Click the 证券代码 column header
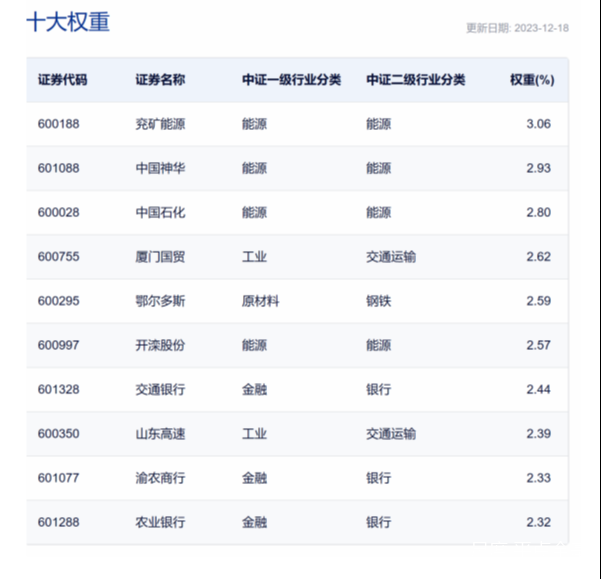 (x=62, y=80)
